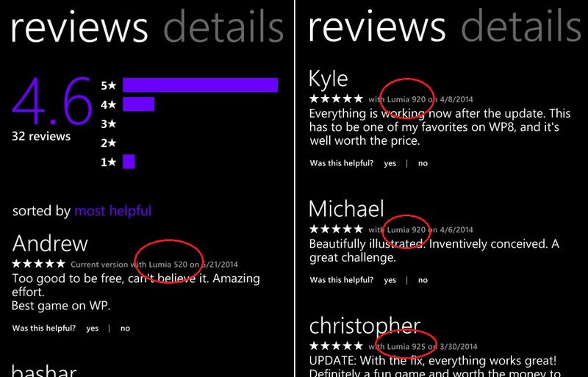Click the 1-star rating bar
Viewport: 588px width, 377px height.
pos(129,162)
